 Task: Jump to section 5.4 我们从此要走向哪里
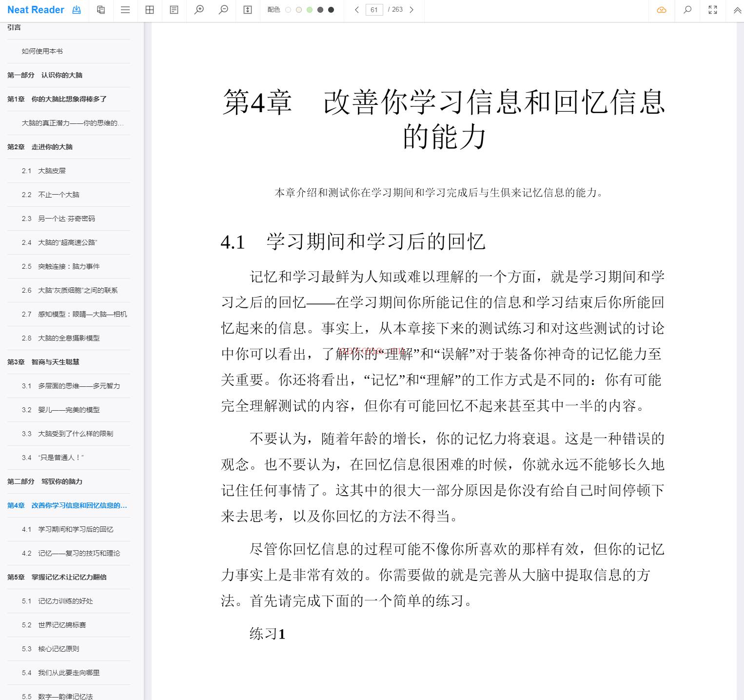(x=61, y=673)
